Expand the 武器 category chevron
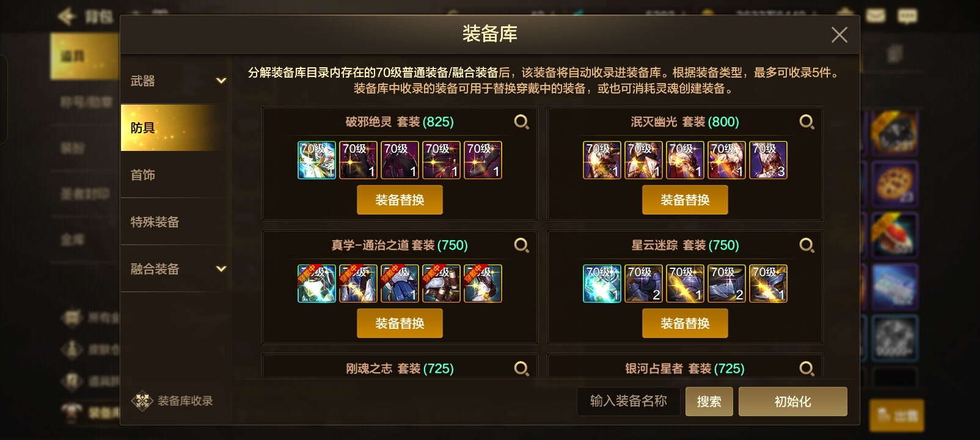The image size is (980, 440). coord(221,81)
